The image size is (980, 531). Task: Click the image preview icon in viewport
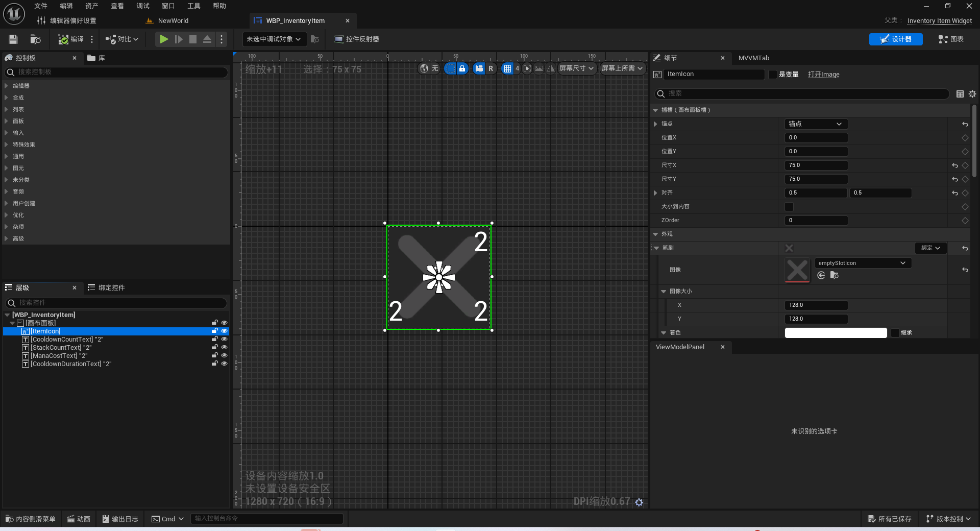[x=539, y=68]
